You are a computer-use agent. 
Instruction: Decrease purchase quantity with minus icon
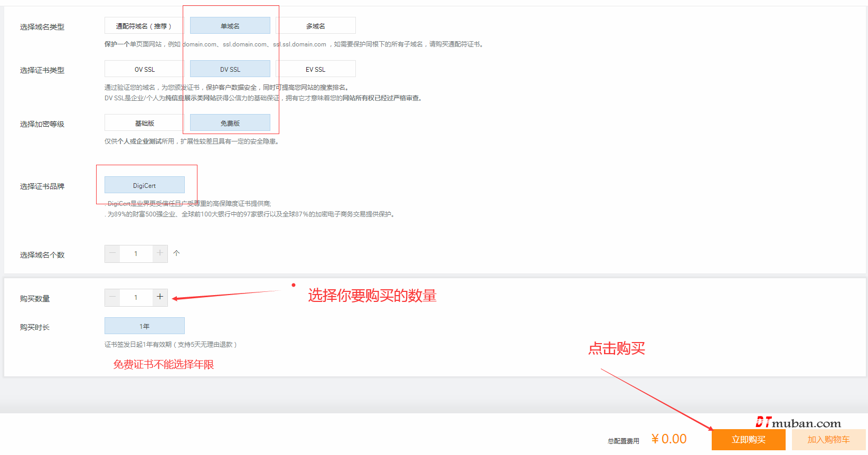click(x=112, y=297)
